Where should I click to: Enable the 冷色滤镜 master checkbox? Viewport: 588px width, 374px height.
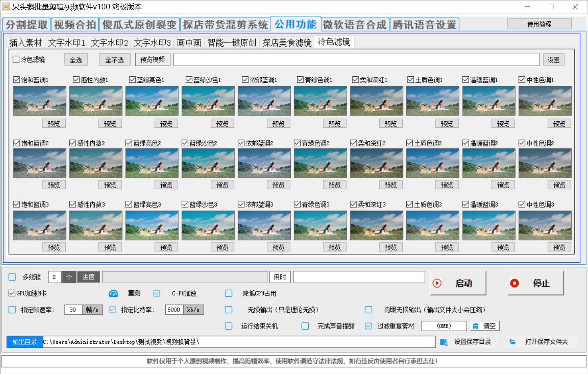pyautogui.click(x=16, y=59)
